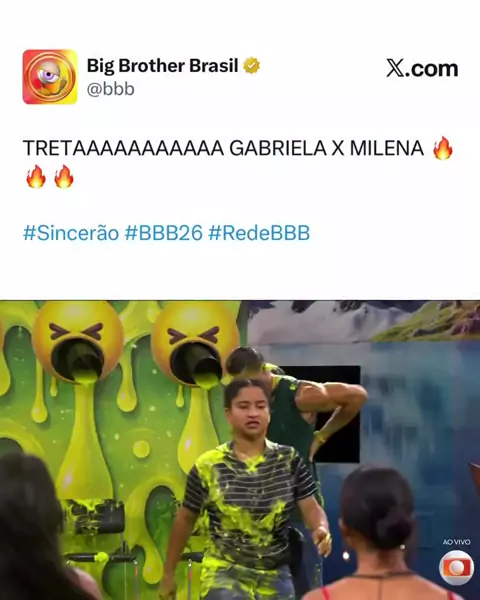The height and width of the screenshot is (600, 480).
Task: Open the #Sincerão hashtag
Action: (71, 233)
